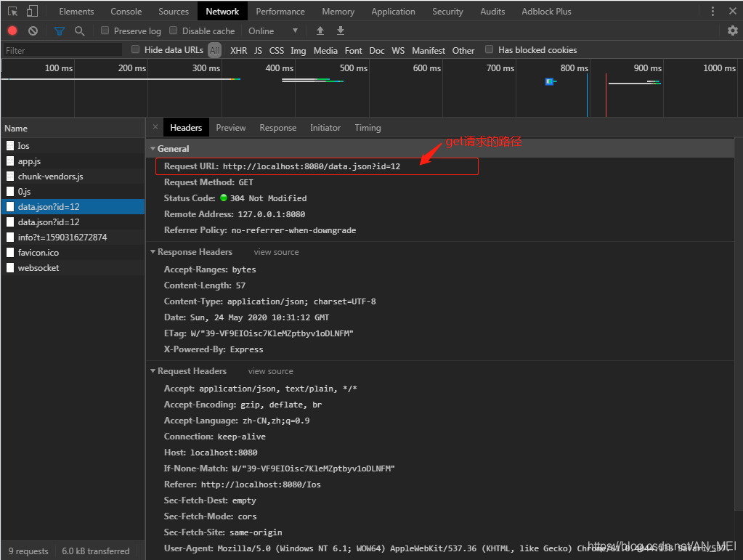Activate the inspect element picker icon
Image resolution: width=743 pixels, height=560 pixels.
[x=13, y=12]
